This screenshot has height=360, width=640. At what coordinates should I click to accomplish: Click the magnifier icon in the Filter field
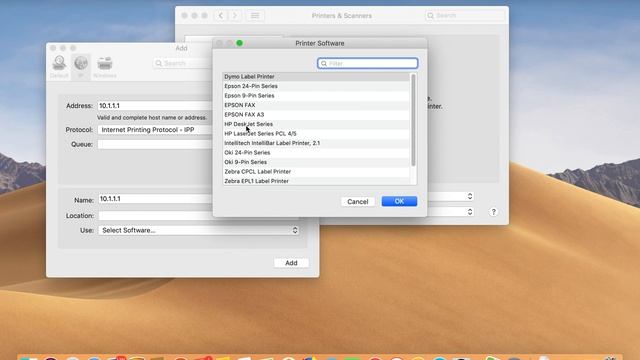[324, 64]
